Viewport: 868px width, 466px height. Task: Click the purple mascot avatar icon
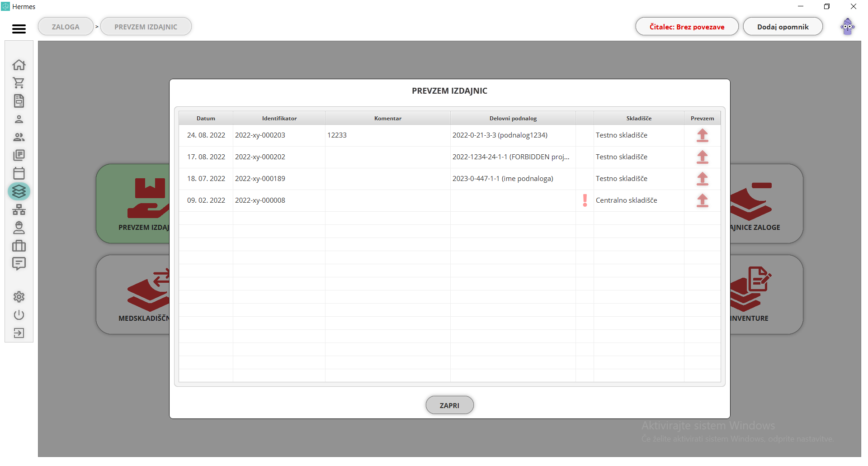click(848, 27)
